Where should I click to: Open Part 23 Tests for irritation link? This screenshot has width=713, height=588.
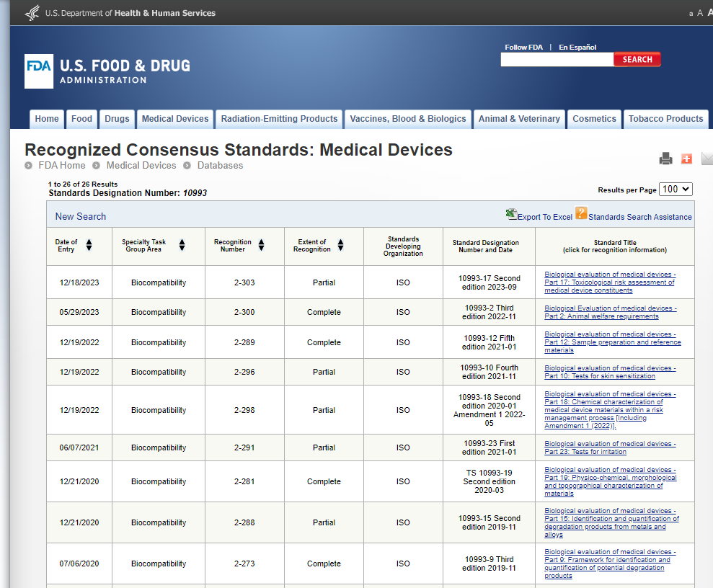[x=610, y=447]
